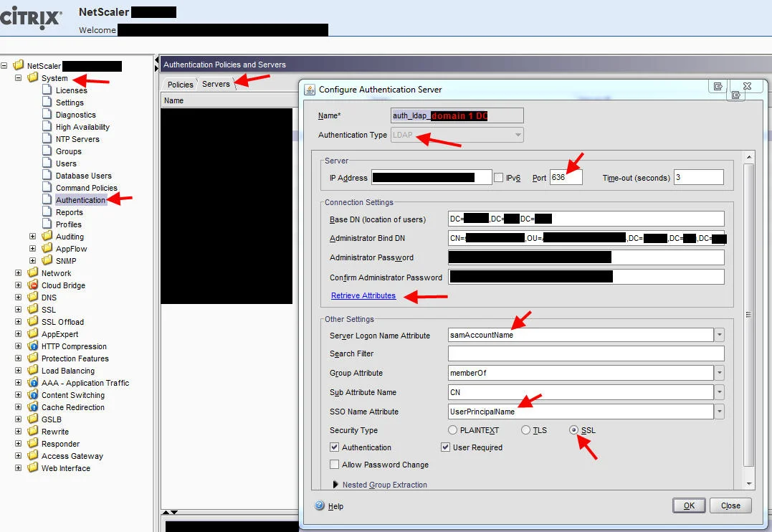This screenshot has height=532, width=772.
Task: Click the Network folder icon
Action: [x=33, y=272]
